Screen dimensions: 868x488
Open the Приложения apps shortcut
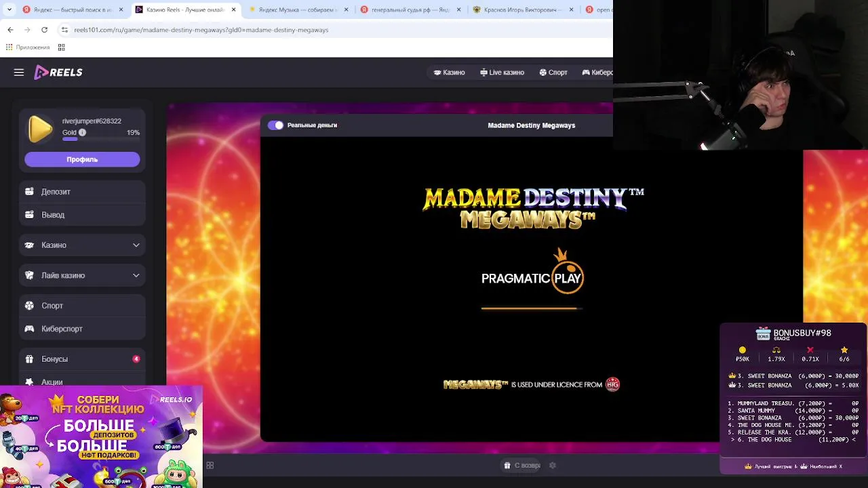[x=28, y=47]
